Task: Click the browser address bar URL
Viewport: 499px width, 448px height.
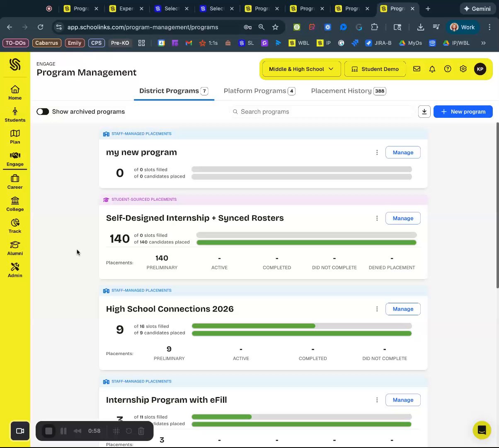Action: pyautogui.click(x=143, y=27)
